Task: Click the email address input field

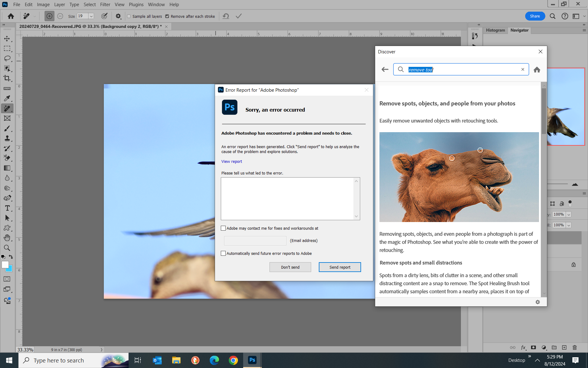Action: click(x=255, y=240)
